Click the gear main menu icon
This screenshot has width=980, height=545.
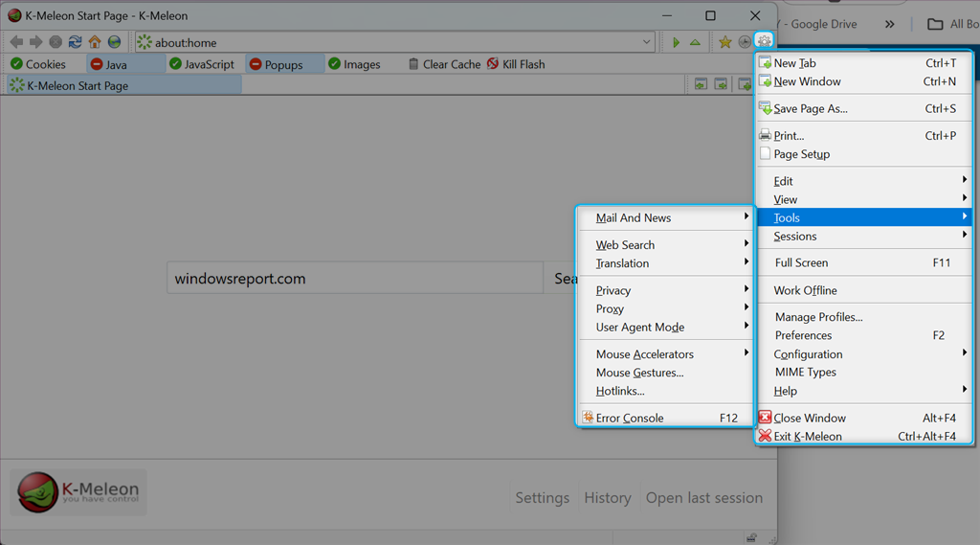(765, 41)
